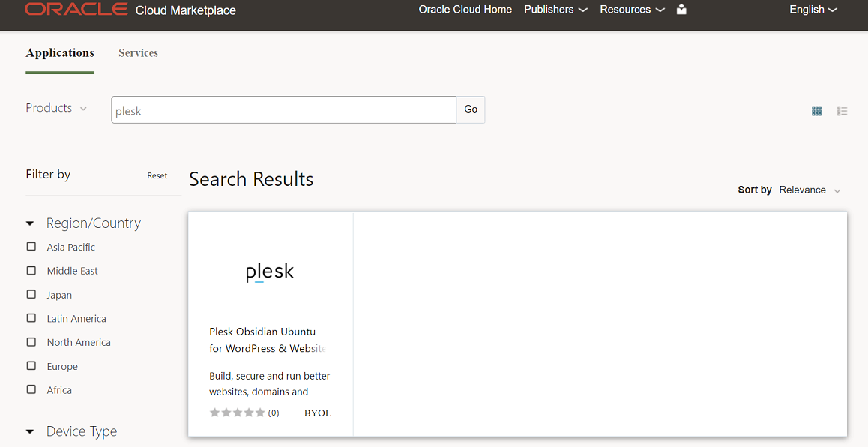
Task: Switch to the Services tab
Action: coord(138,52)
